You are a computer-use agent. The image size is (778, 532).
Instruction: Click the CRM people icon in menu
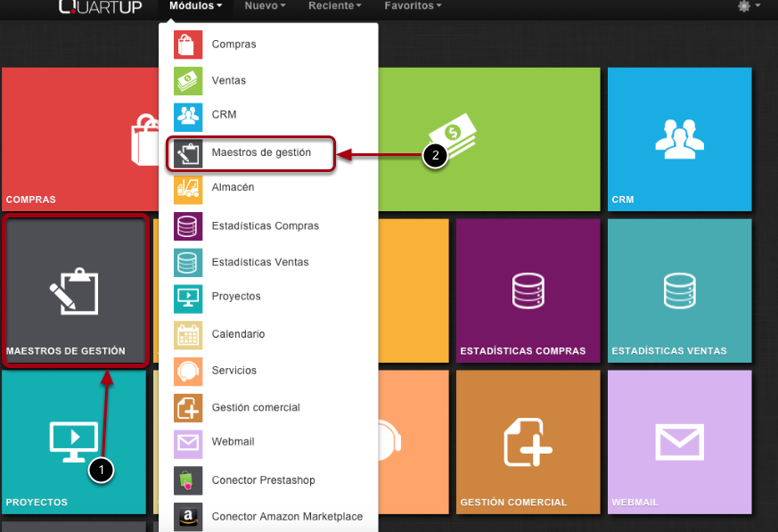[x=188, y=117]
